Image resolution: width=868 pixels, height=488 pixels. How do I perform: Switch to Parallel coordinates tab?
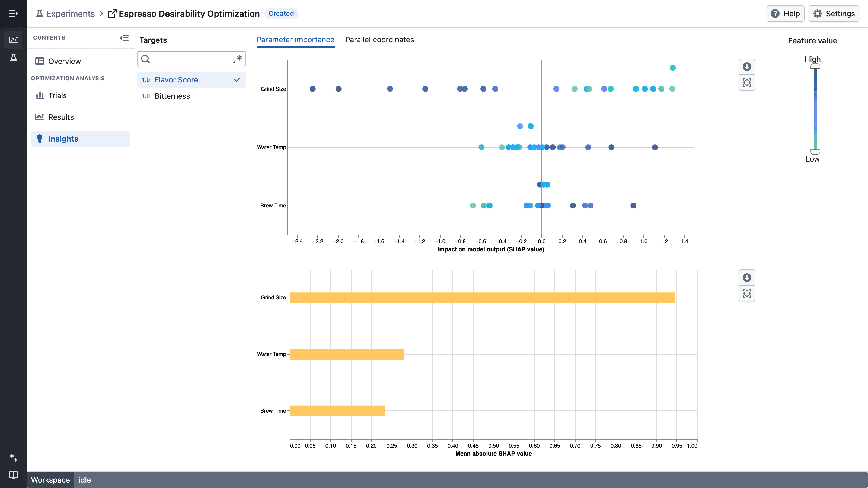[379, 40]
